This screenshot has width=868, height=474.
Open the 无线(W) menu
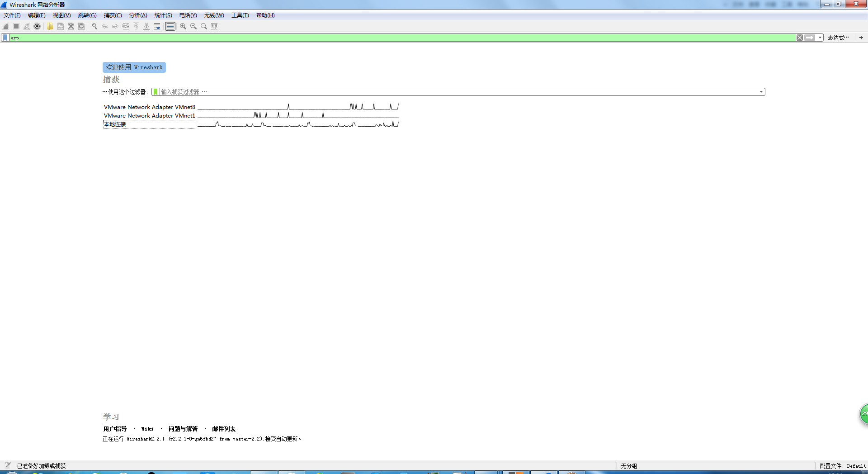[x=214, y=15]
